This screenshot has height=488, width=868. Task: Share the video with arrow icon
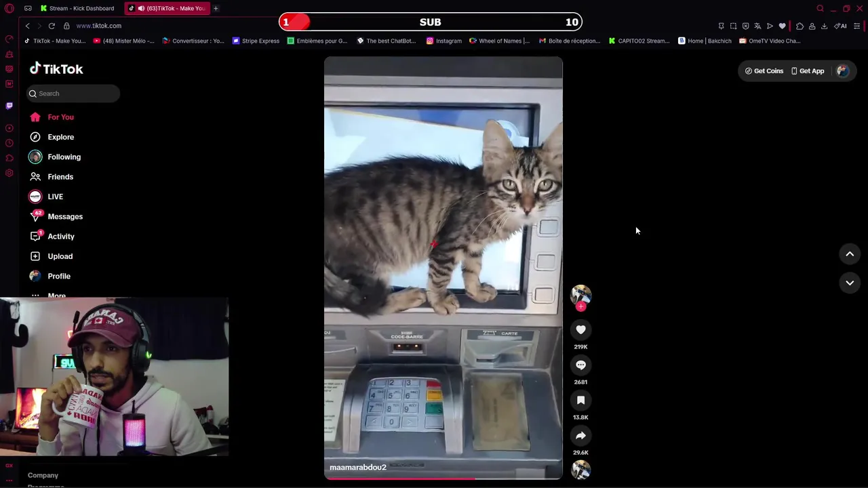[x=580, y=435]
